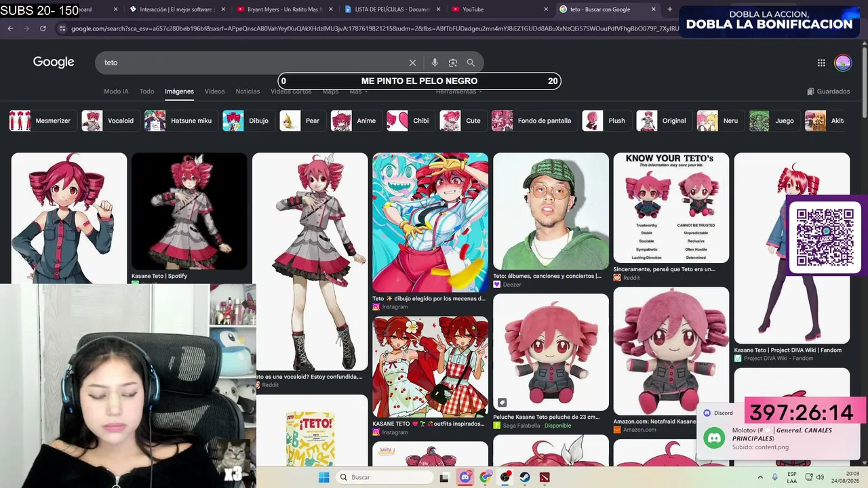Open Chrome from the taskbar
The image size is (868, 488).
point(486,477)
